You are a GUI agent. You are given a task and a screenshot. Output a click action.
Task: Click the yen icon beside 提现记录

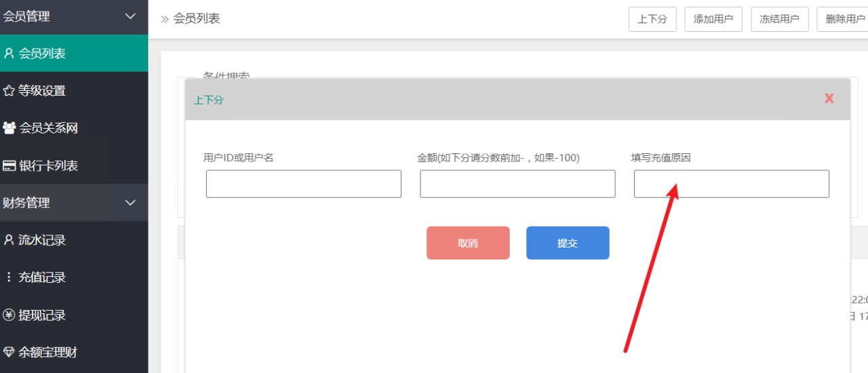[9, 315]
